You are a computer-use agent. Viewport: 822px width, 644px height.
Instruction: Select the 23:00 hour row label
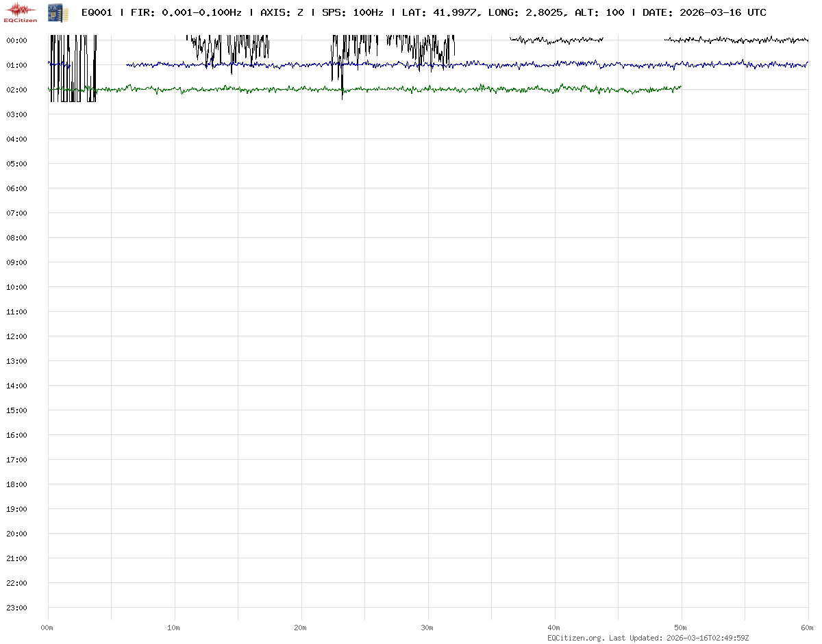click(16, 608)
